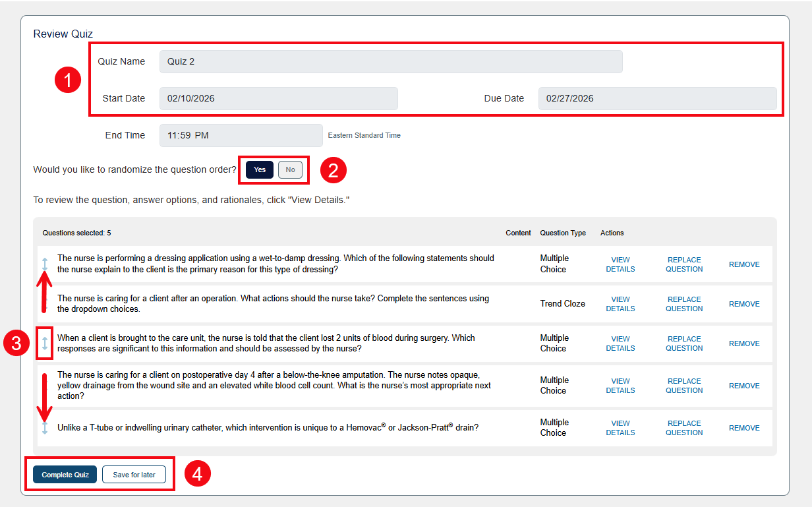View details of the Trend Cloze question
The image size is (812, 507).
pyautogui.click(x=620, y=303)
